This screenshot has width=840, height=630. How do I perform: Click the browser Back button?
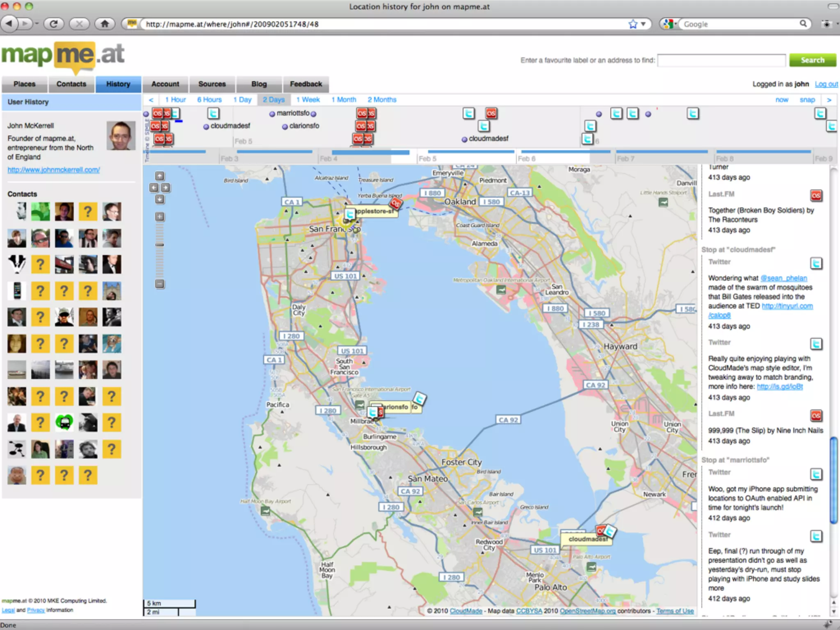tap(10, 24)
